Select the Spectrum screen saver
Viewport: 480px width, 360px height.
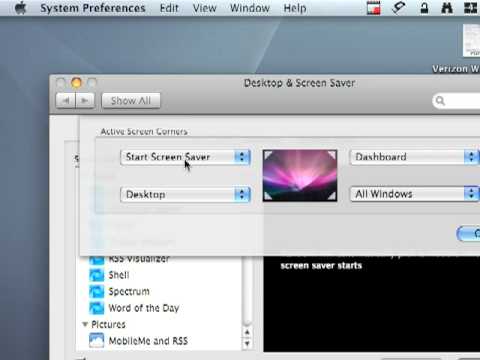pyautogui.click(x=129, y=292)
